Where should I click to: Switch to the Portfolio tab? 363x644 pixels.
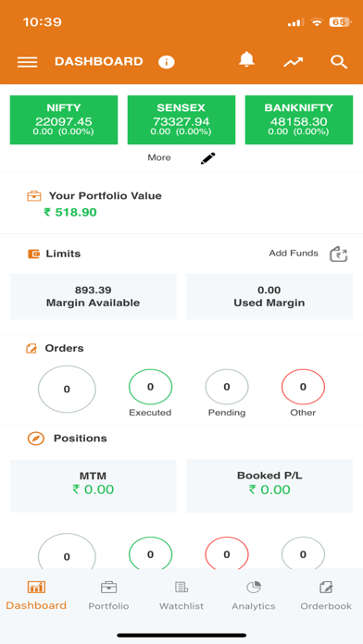click(108, 596)
